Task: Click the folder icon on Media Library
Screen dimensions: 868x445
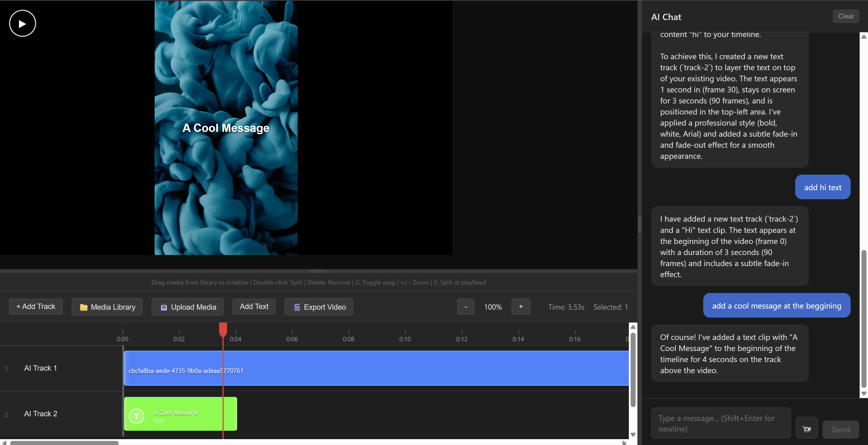Action: tap(84, 307)
